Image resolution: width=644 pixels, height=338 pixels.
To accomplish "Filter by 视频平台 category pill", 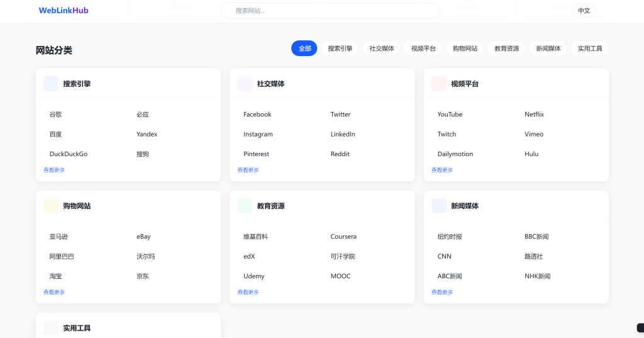I will 423,48.
